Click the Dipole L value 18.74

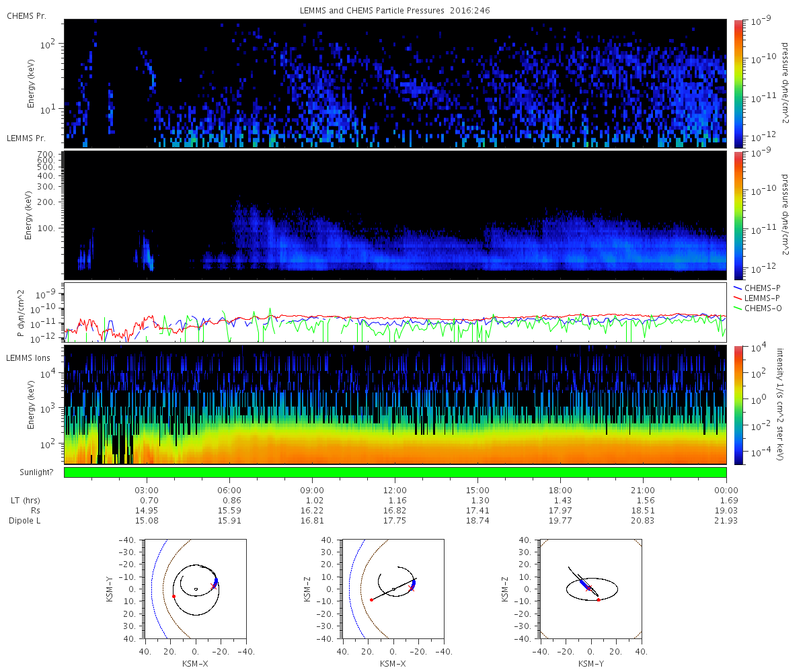(x=479, y=521)
